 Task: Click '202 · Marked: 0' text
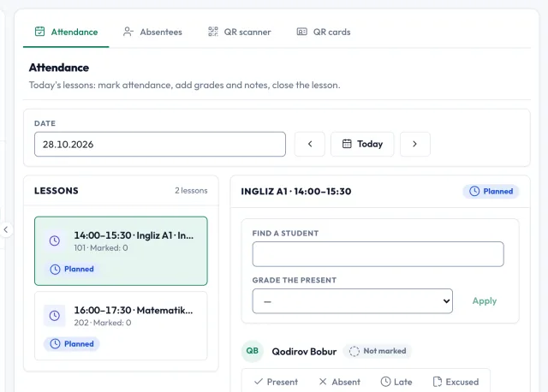pos(103,323)
